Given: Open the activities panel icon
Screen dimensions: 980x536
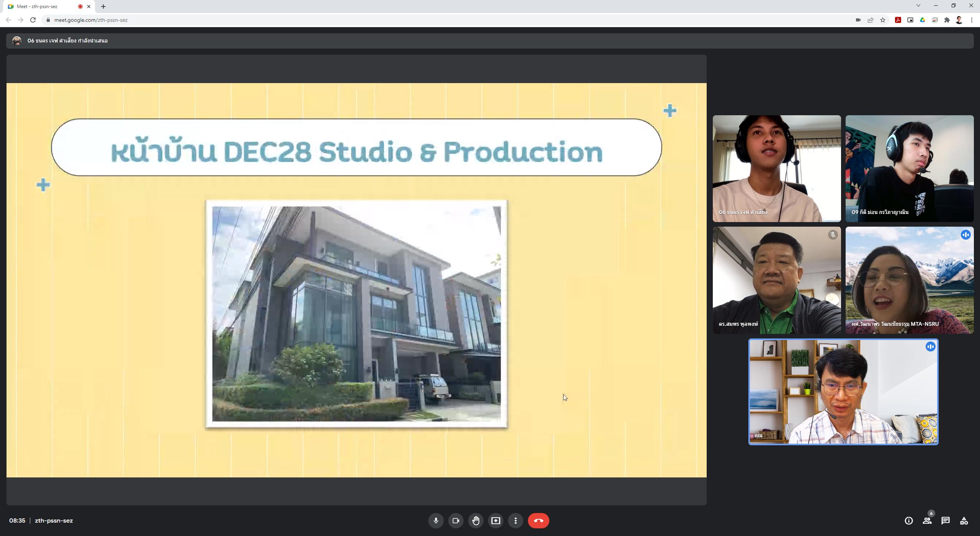Looking at the screenshot, I should coord(964,521).
